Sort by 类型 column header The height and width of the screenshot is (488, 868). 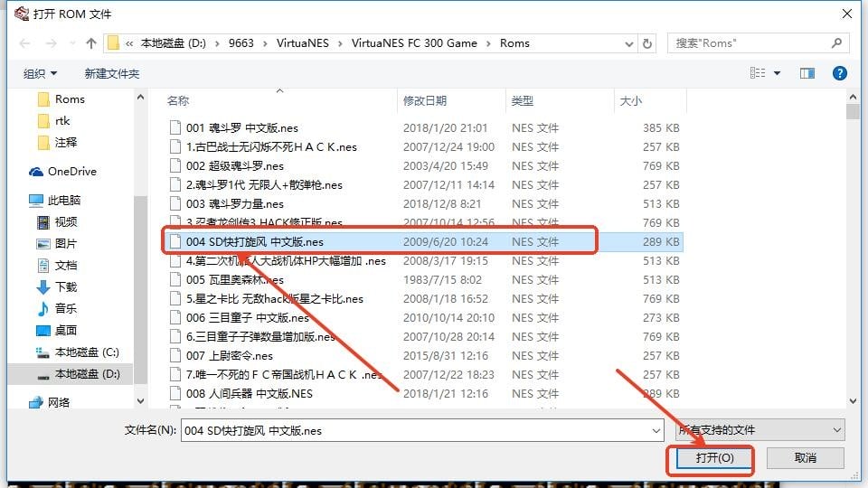tap(522, 100)
